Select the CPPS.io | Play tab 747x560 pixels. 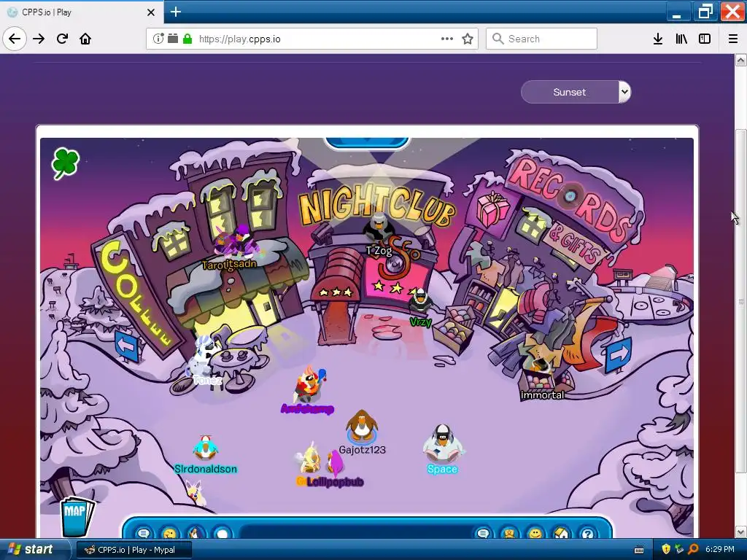tap(82, 12)
